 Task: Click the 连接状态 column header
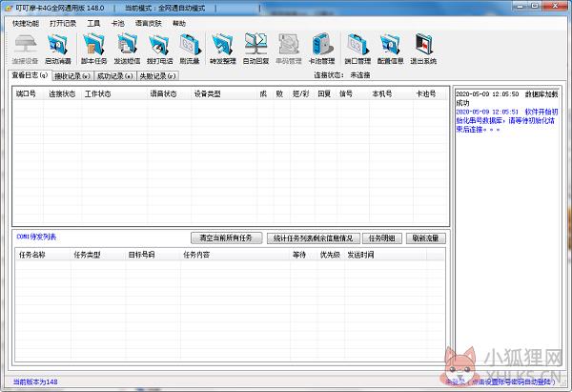[62, 93]
